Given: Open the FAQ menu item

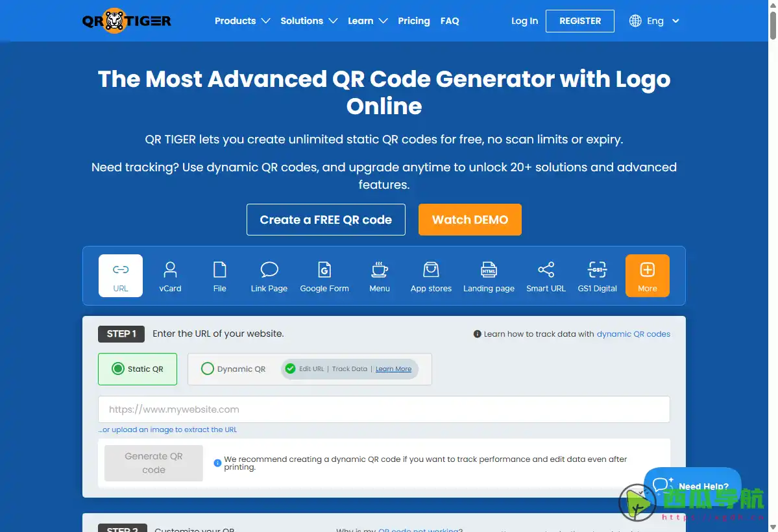Looking at the screenshot, I should 450,21.
